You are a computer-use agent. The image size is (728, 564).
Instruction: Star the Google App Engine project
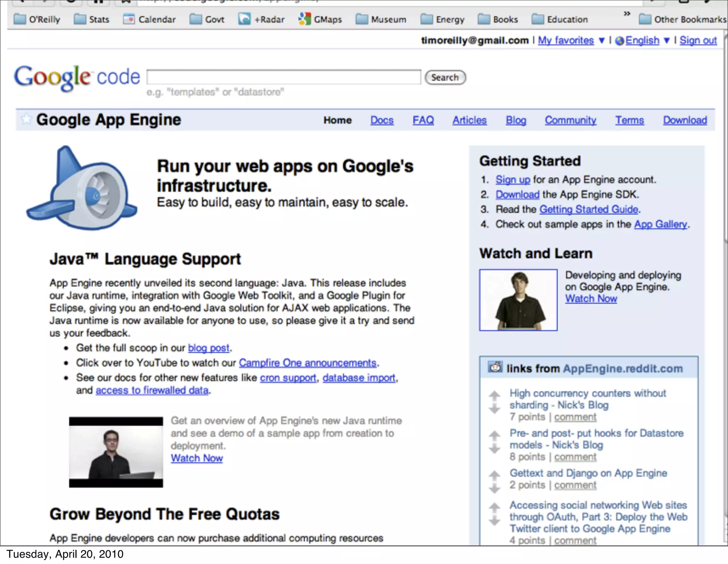tap(26, 119)
